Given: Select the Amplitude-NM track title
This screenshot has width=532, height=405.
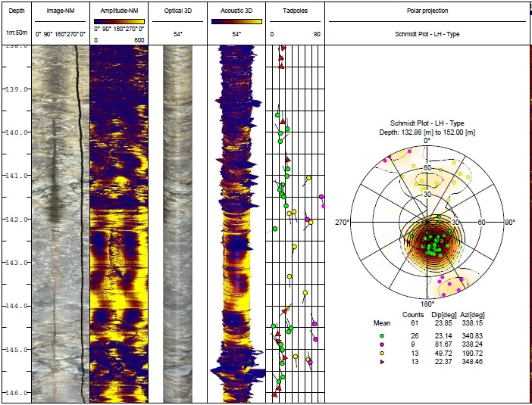Looking at the screenshot, I should point(119,11).
